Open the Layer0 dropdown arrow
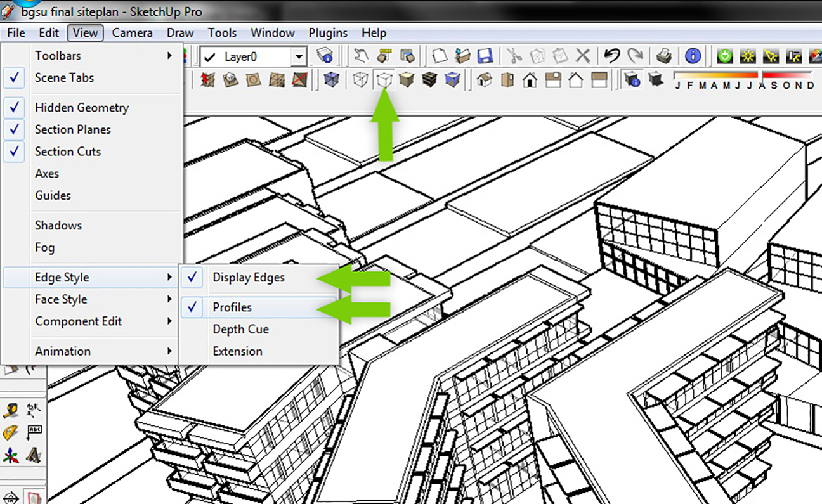This screenshot has height=504, width=822. point(299,56)
